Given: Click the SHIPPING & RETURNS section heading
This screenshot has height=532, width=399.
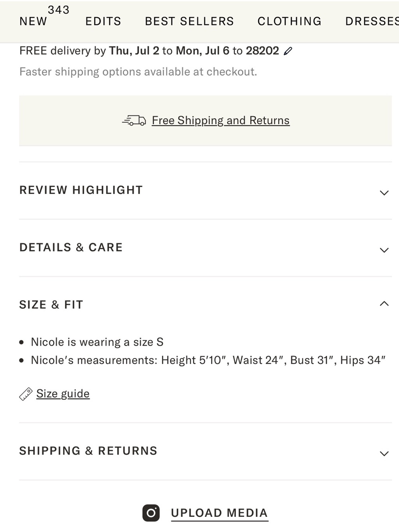Looking at the screenshot, I should tap(88, 451).
